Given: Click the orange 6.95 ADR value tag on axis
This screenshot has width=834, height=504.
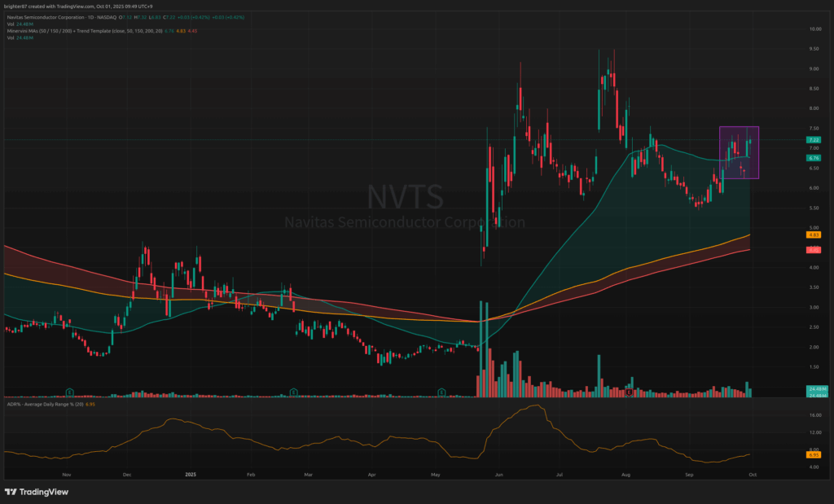Looking at the screenshot, I should tap(813, 455).
